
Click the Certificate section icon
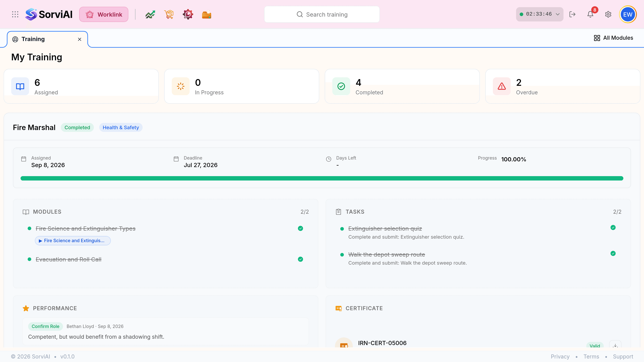point(338,308)
